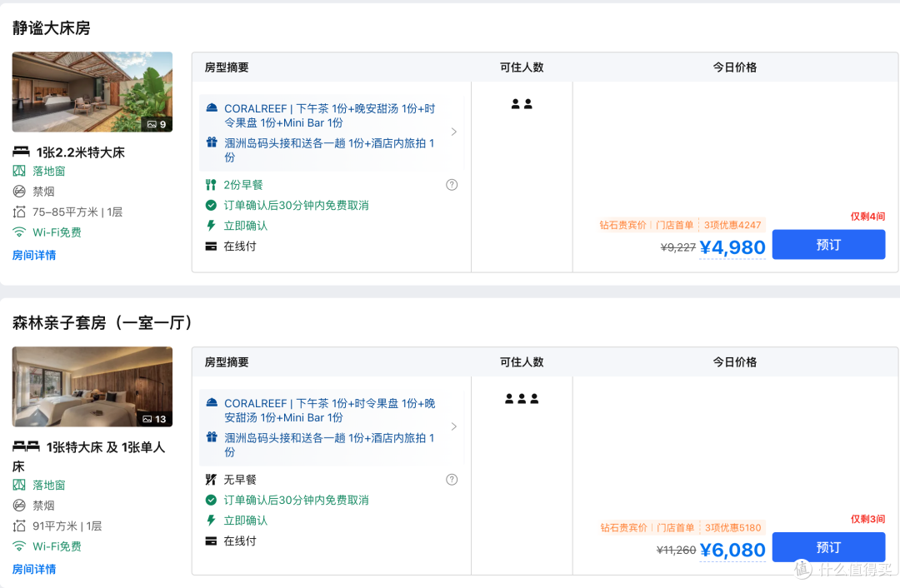900x588 pixels.
Task: Click the Wi-Fi免费 icon under 静谧大床房
Action: (19, 232)
